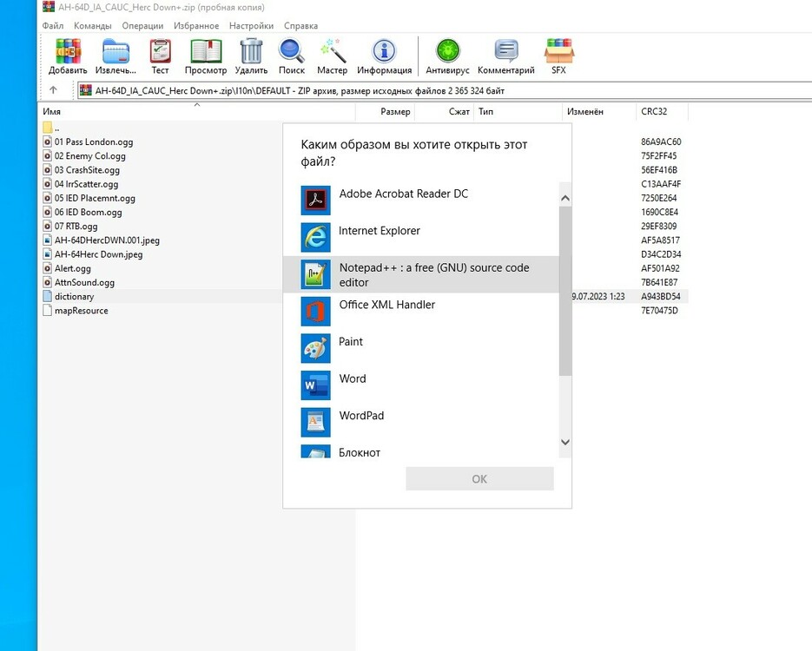Select the Notepad++ app icon
Viewport: 812px width, 651px height.
click(315, 274)
